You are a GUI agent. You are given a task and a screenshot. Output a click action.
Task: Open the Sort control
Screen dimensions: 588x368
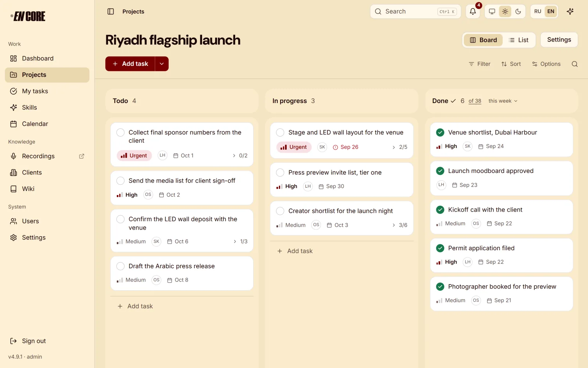[511, 64]
